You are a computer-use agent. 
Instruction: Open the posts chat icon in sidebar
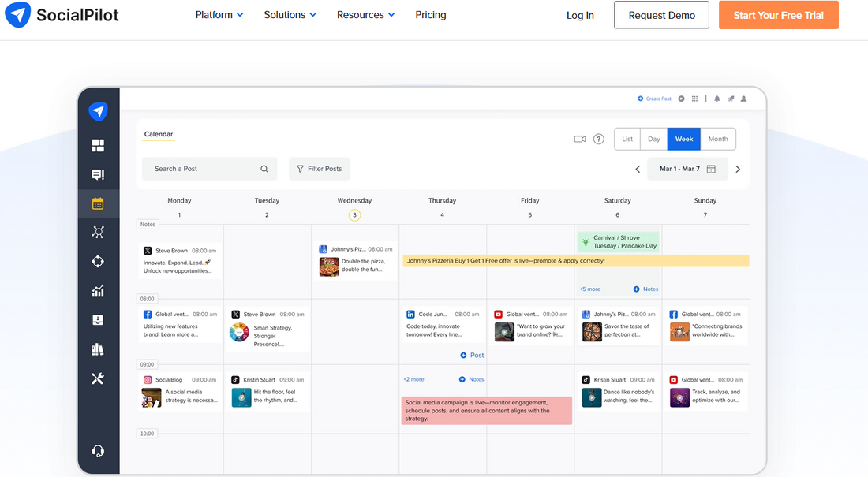[x=98, y=175]
